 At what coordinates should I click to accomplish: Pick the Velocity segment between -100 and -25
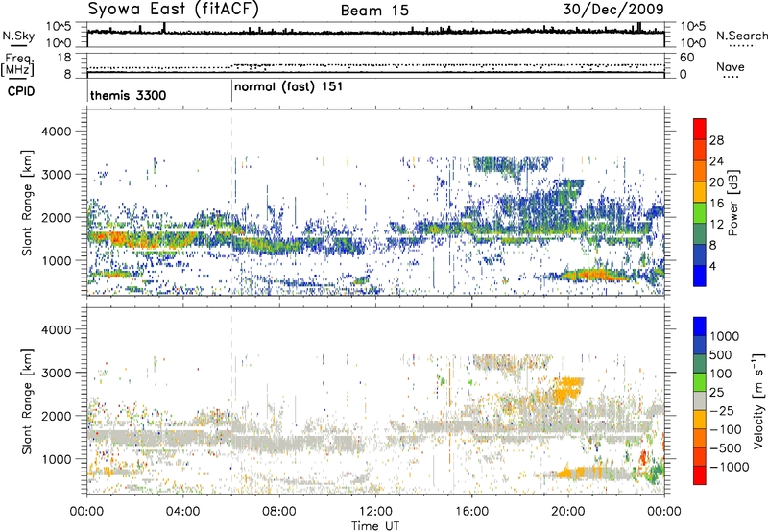700,420
